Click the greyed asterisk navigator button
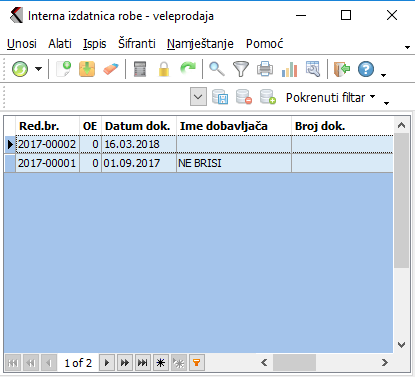Viewport: 415px width, 377px height. pos(179,363)
